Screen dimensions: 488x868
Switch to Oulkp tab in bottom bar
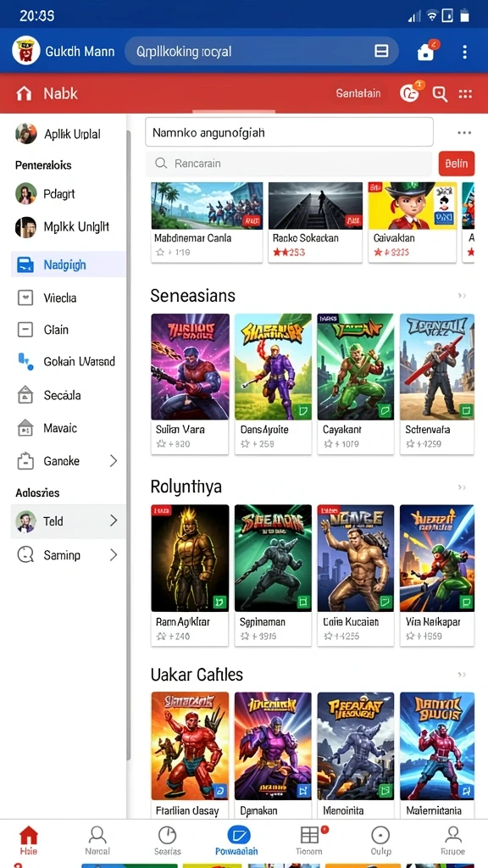380,841
